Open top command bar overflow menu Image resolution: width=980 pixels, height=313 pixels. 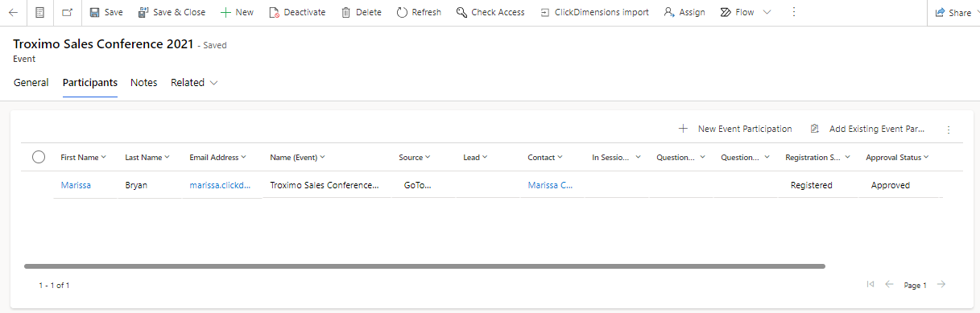(794, 12)
